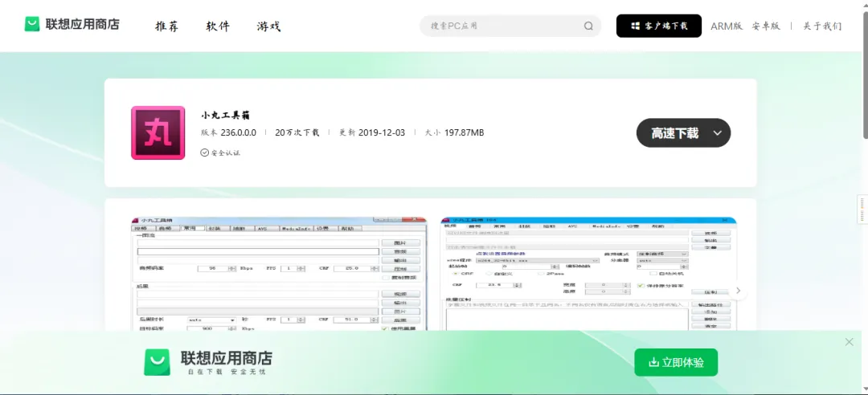
Task: Click the magnifier search icon
Action: pyautogui.click(x=588, y=26)
